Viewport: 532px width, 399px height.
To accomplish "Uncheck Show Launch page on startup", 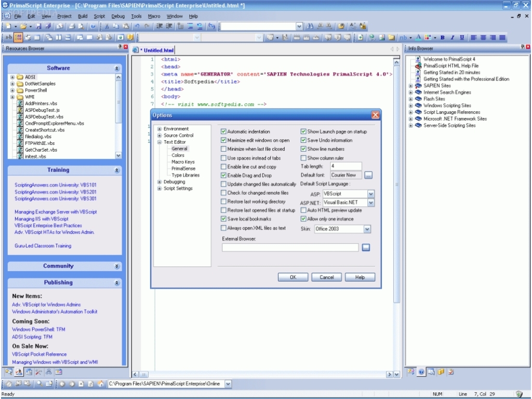I will coord(303,131).
